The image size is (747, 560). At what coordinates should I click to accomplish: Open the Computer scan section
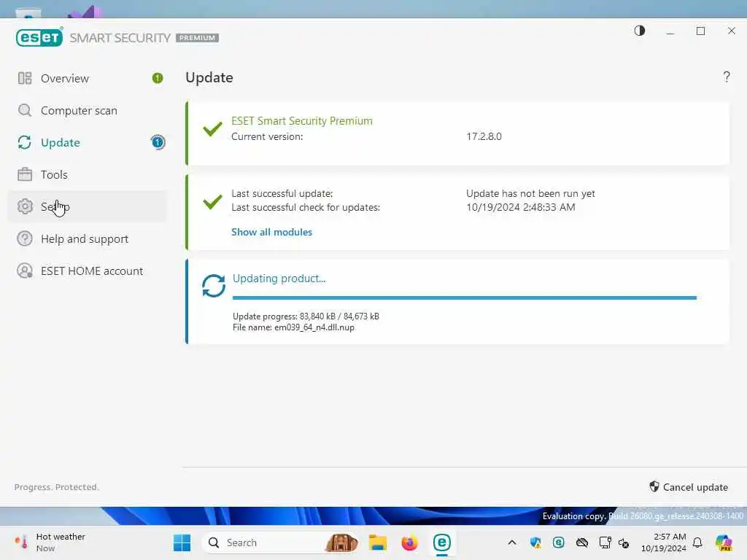point(88,111)
